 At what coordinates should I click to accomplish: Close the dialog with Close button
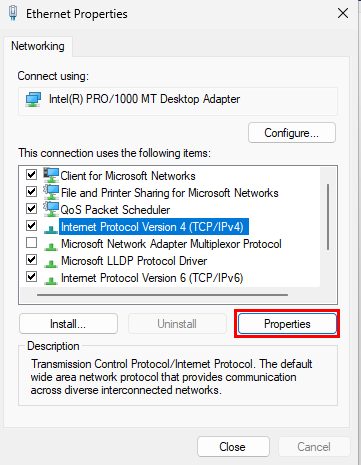click(x=233, y=447)
